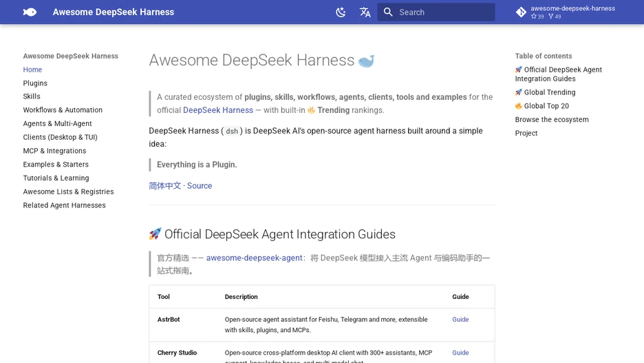This screenshot has width=644, height=363.
Task: Open the git repository diamond icon
Action: 521,12
